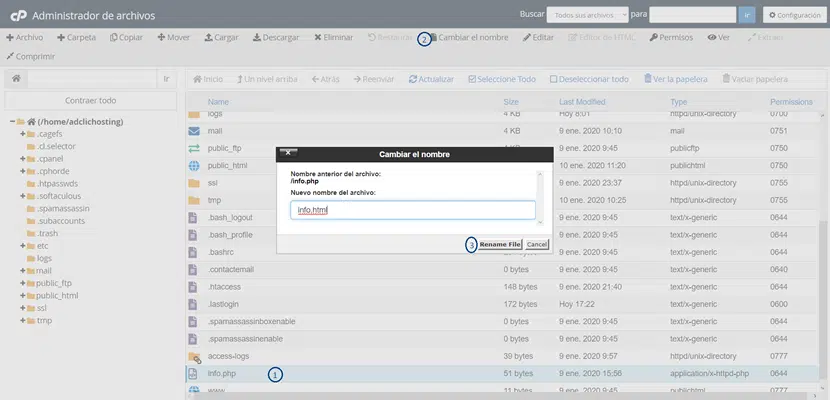Click the new file name input field

[x=413, y=211]
